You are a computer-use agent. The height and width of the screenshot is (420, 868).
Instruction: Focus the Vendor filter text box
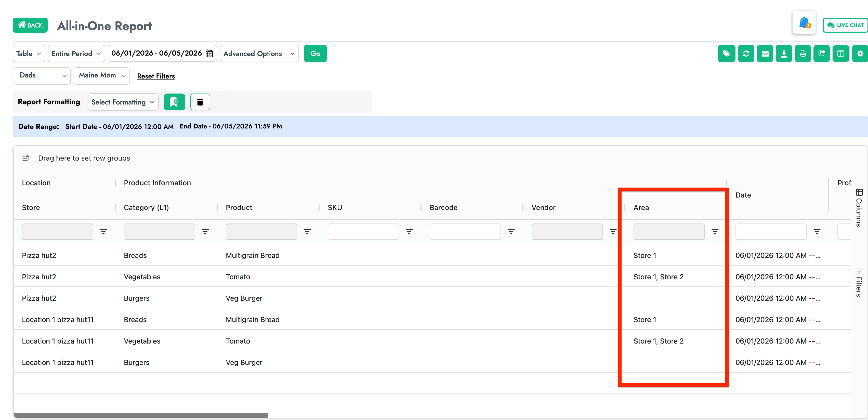[x=567, y=232]
